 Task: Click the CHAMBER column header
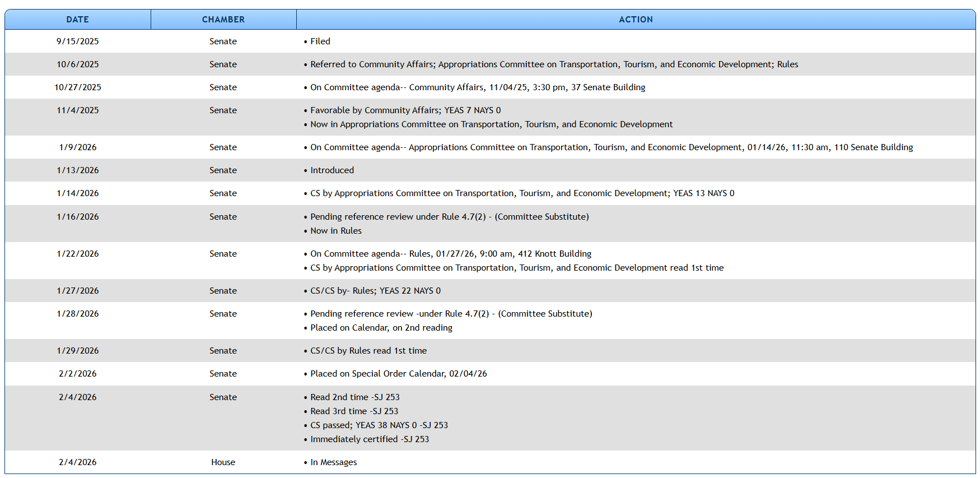pos(223,20)
